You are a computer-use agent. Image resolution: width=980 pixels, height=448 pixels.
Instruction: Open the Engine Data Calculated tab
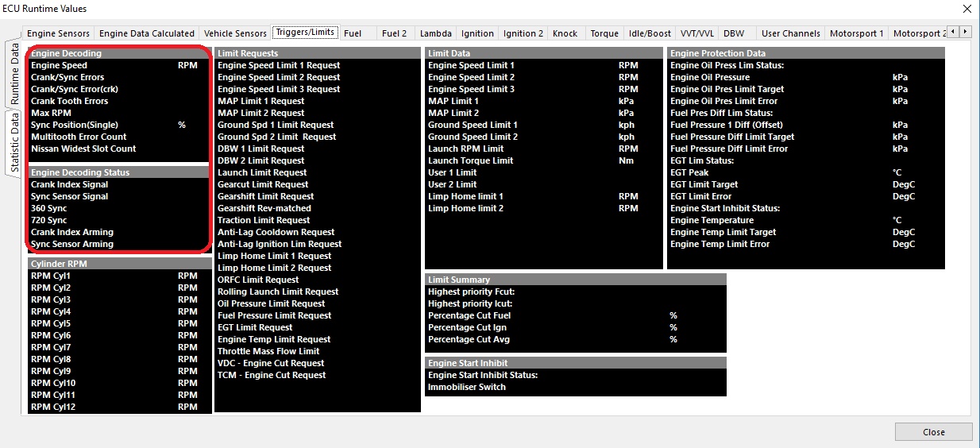[147, 33]
